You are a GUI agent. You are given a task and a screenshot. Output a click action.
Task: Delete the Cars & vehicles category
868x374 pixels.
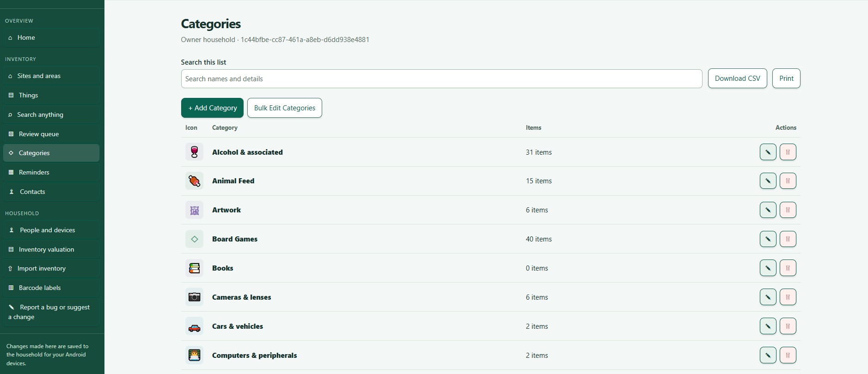coord(788,326)
